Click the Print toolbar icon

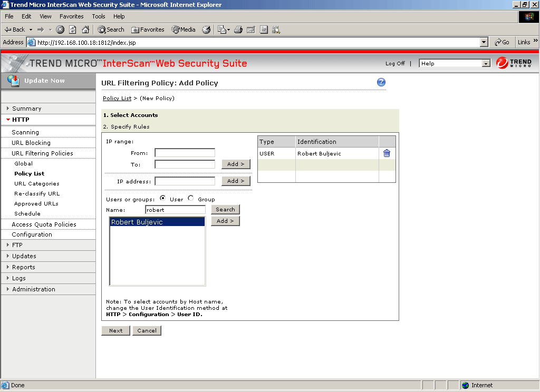(238, 30)
